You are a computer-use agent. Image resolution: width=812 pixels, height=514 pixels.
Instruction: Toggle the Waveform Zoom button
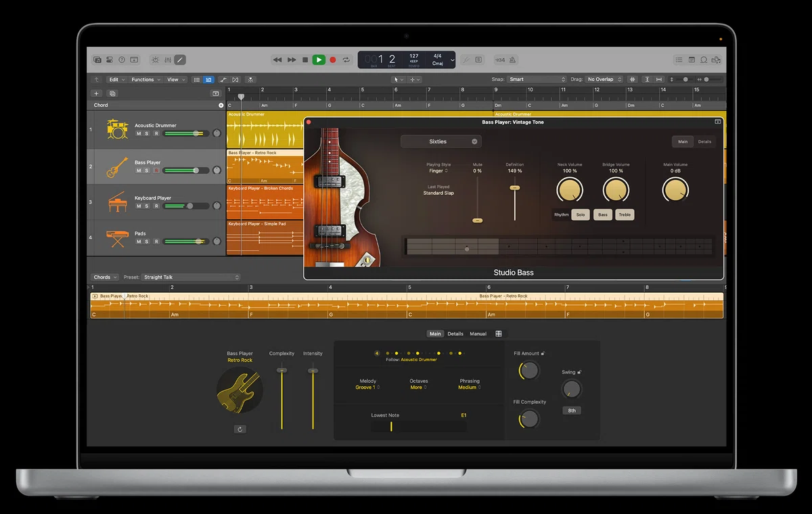pyautogui.click(x=633, y=79)
